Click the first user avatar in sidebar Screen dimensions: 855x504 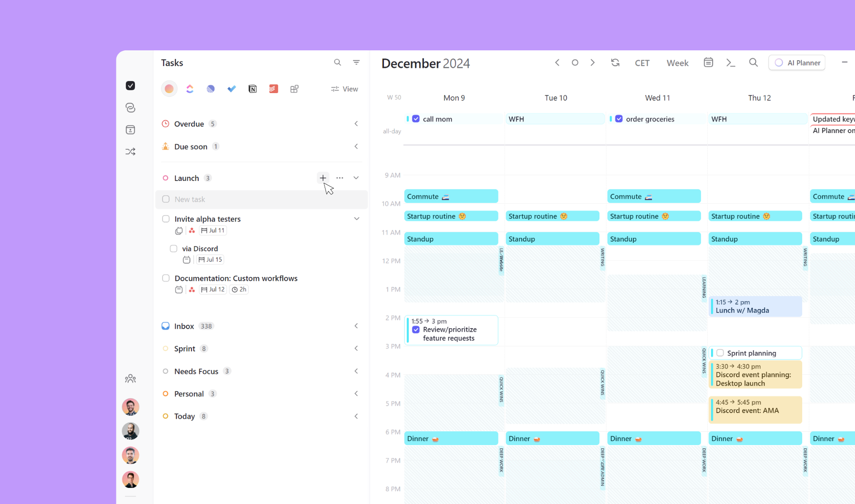130,407
